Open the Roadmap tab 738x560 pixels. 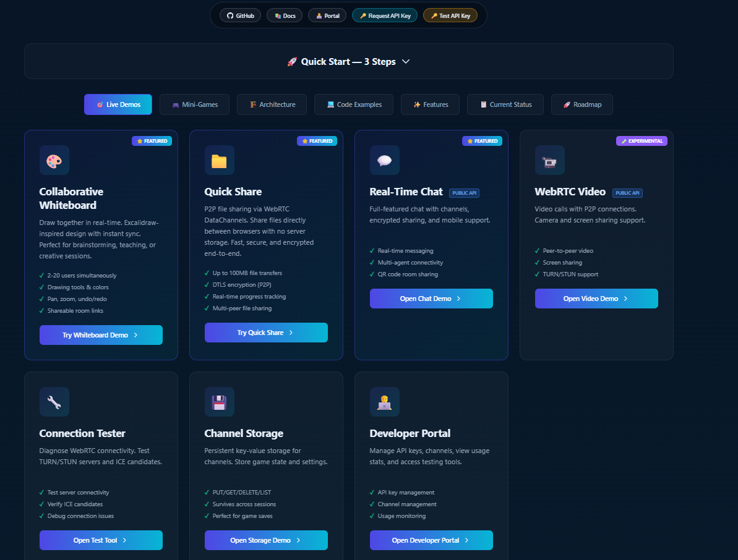581,104
